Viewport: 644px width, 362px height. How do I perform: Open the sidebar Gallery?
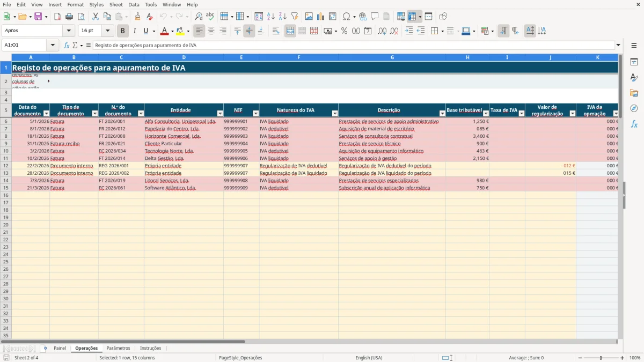[x=634, y=93]
